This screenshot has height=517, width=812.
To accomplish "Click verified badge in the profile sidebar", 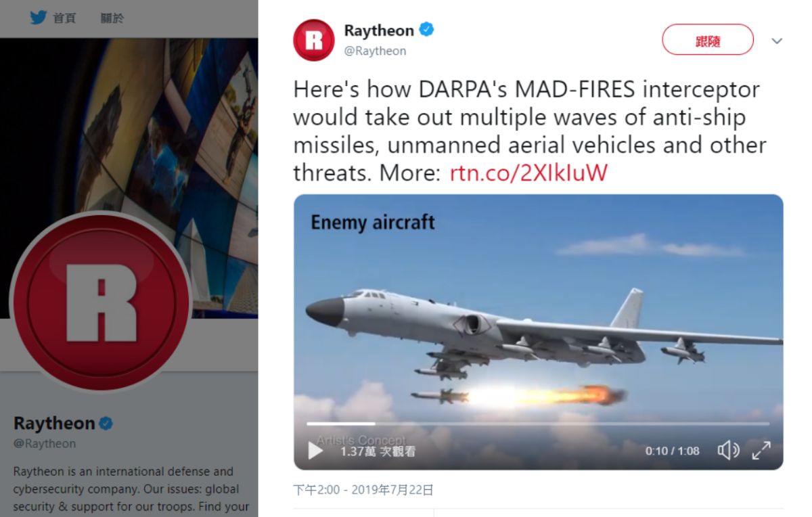I will (106, 424).
